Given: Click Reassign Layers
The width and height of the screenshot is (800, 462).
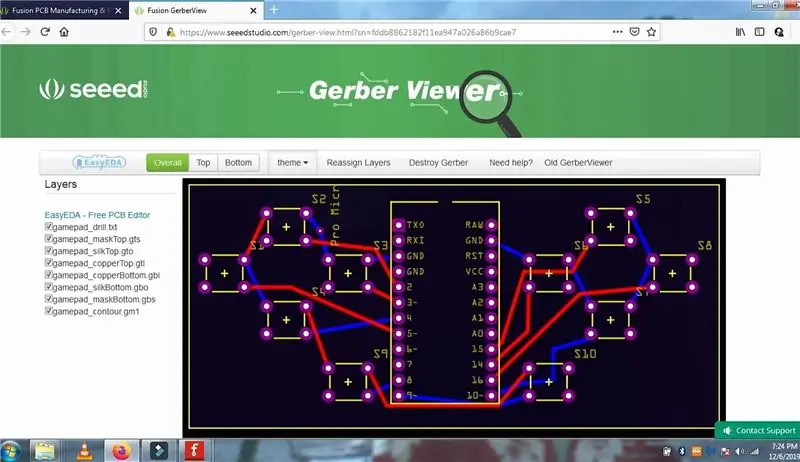Looking at the screenshot, I should click(x=358, y=163).
